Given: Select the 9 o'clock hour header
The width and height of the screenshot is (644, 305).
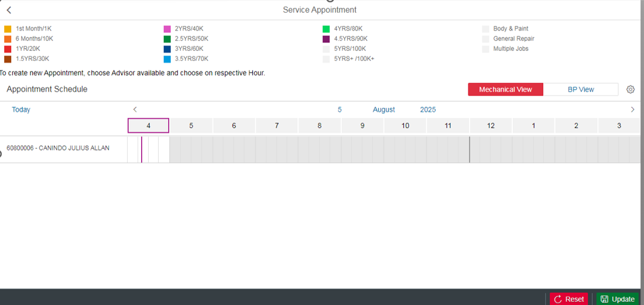Looking at the screenshot, I should (x=362, y=126).
